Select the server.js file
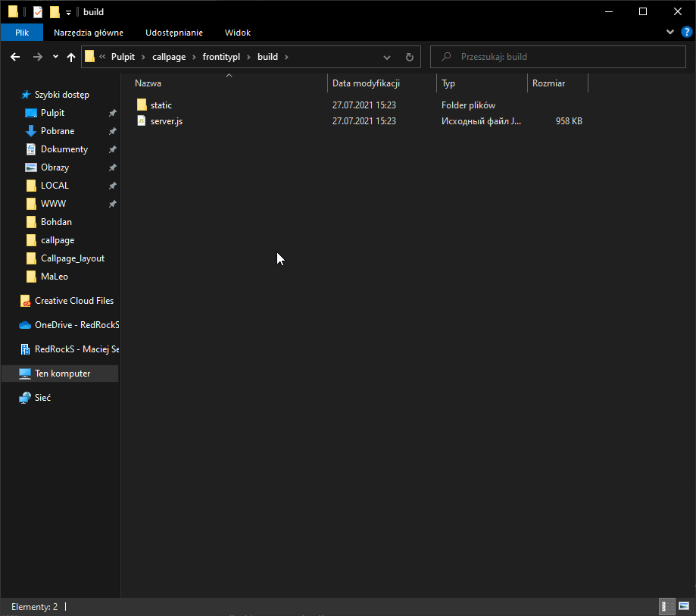Image resolution: width=696 pixels, height=616 pixels. (166, 121)
